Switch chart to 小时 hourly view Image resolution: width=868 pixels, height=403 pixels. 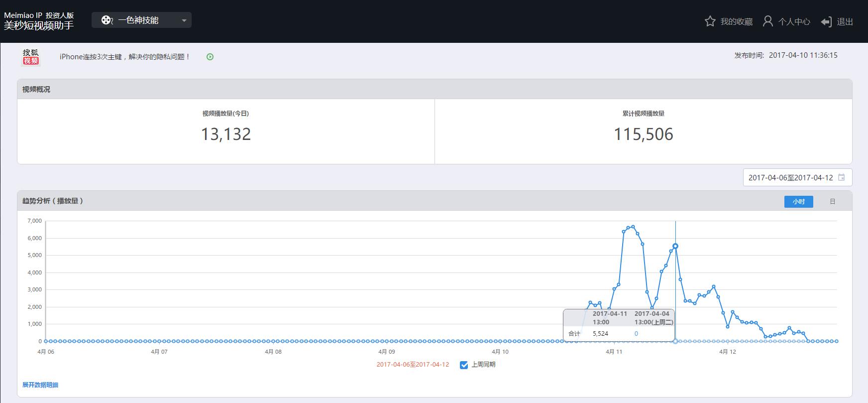click(799, 201)
